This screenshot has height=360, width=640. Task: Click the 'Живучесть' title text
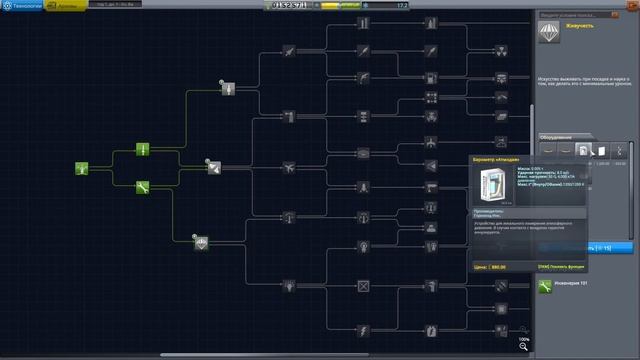579,26
